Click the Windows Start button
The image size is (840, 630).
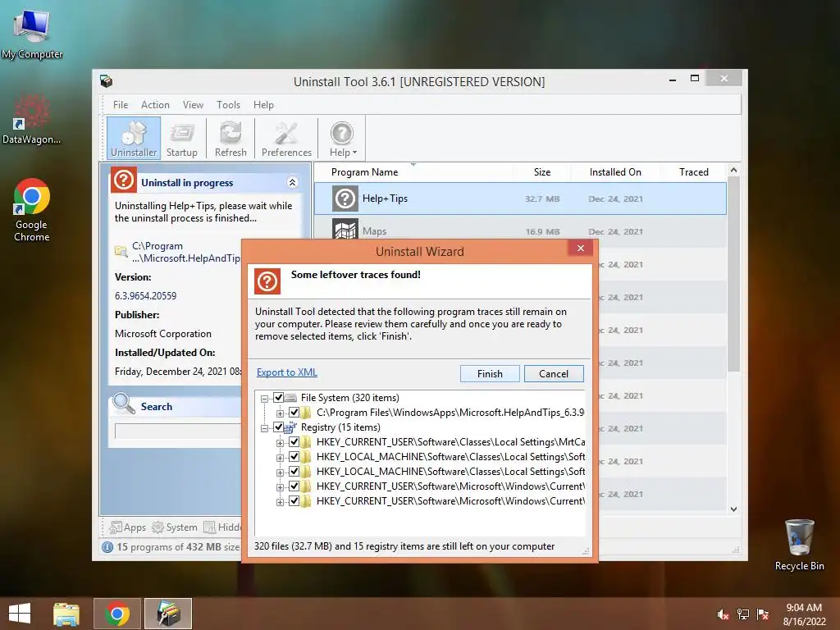click(x=20, y=614)
